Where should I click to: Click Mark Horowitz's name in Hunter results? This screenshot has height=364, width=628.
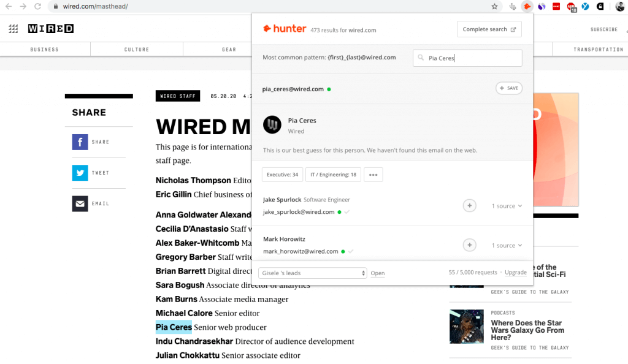[284, 239]
